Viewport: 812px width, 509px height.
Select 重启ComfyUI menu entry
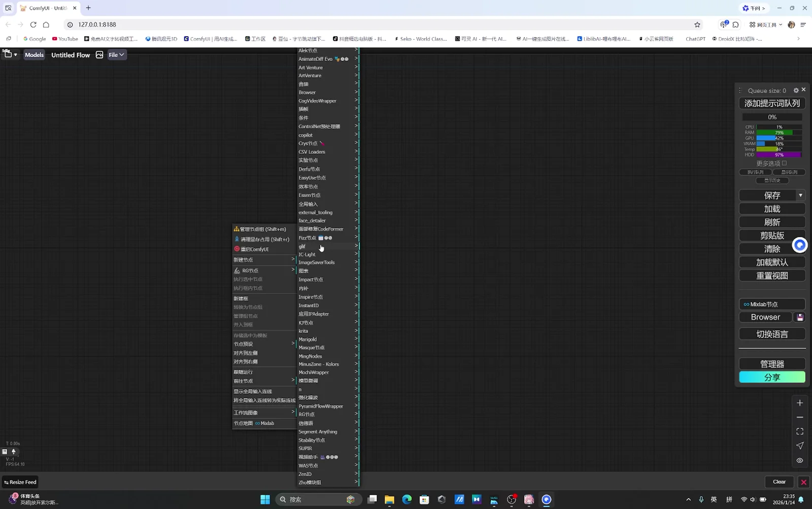264,249
